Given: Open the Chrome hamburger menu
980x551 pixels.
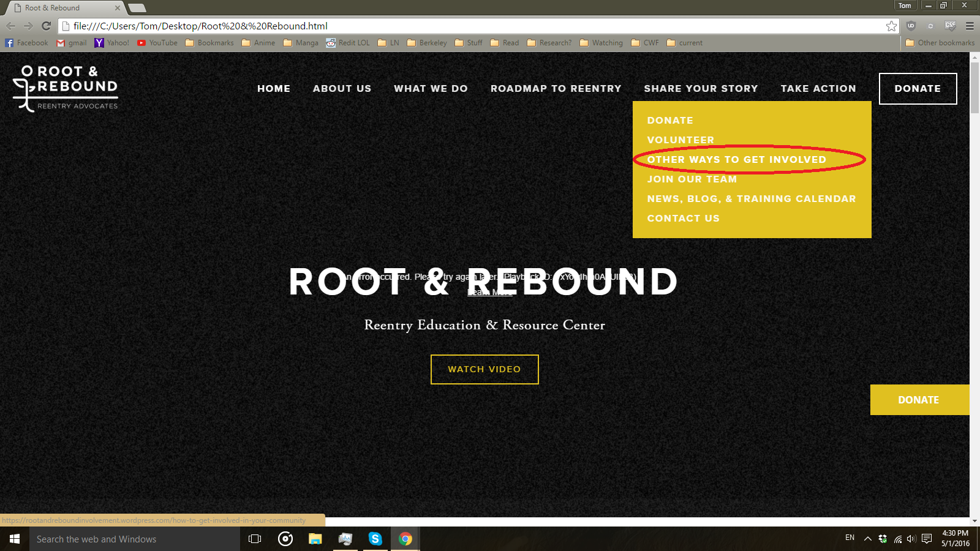Looking at the screenshot, I should tap(970, 26).
